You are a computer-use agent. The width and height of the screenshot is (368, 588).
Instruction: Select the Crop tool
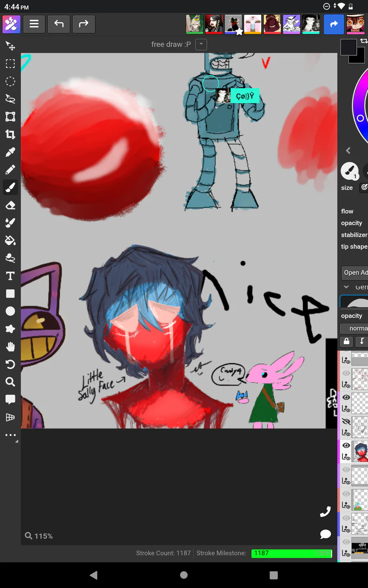point(10,134)
